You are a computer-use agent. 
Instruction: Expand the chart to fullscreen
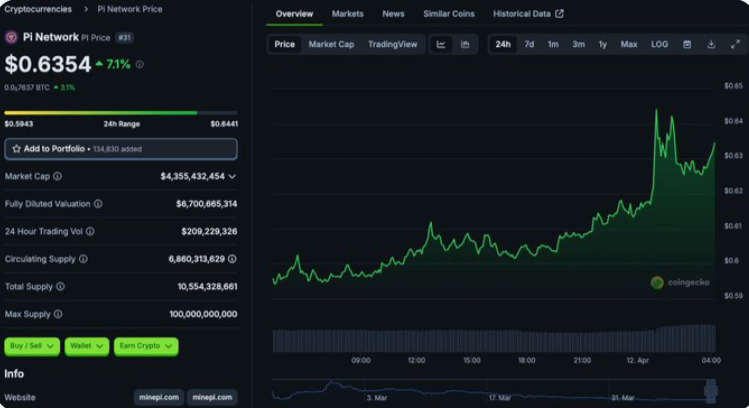click(736, 44)
